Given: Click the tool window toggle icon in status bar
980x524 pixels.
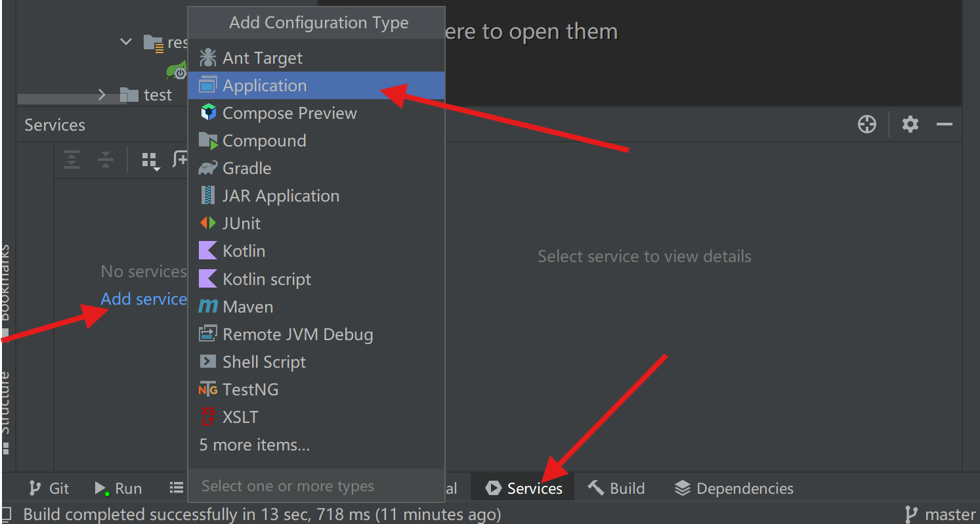Looking at the screenshot, I should tap(5, 514).
